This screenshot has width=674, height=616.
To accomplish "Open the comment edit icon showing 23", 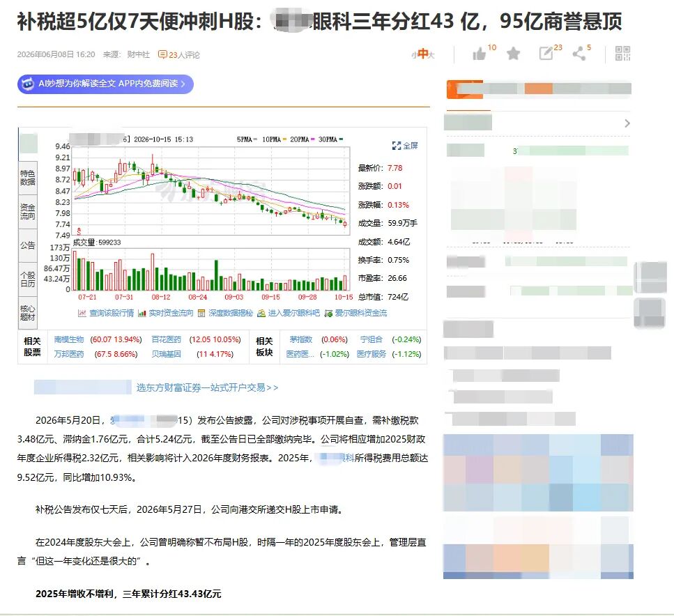I will [x=546, y=53].
